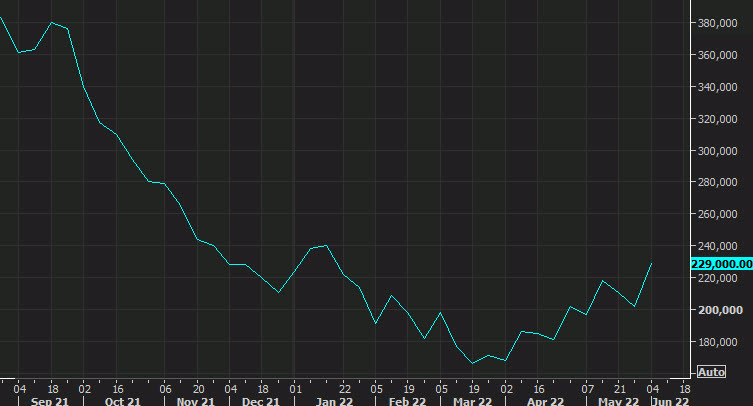This screenshot has width=753, height=406.
Task: Click the 240,000 price level label
Action: tap(717, 246)
